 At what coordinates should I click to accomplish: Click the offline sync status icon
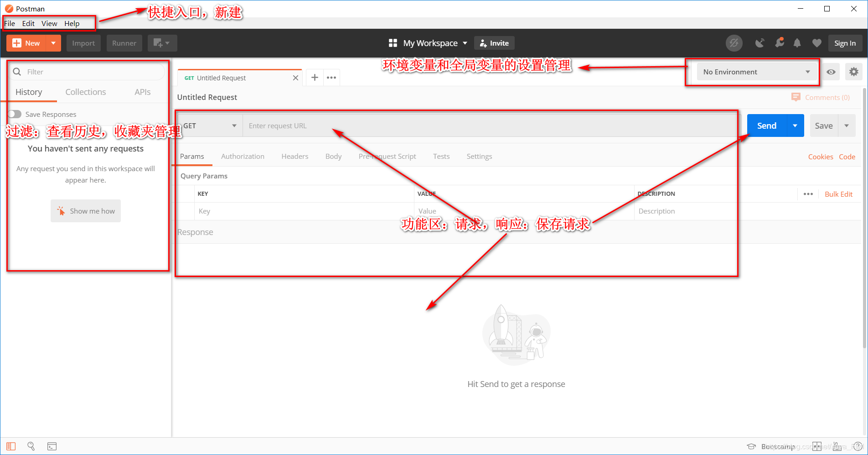[734, 43]
